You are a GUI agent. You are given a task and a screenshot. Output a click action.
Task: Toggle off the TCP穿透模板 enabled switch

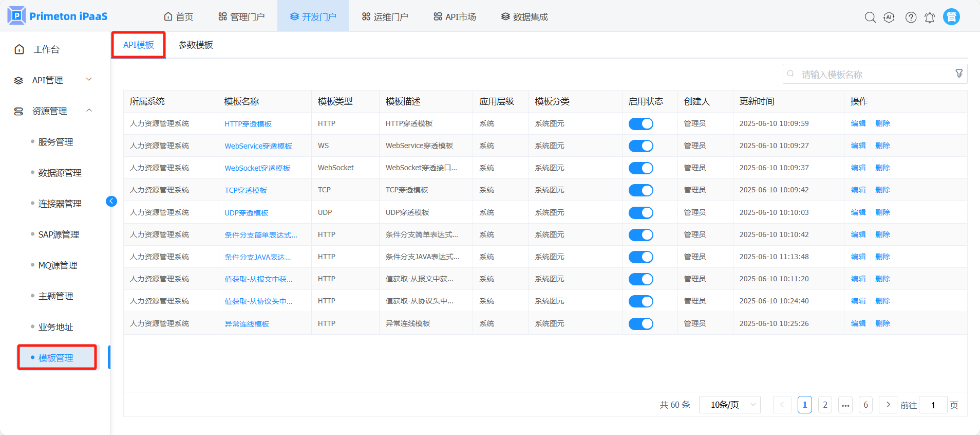click(x=640, y=190)
